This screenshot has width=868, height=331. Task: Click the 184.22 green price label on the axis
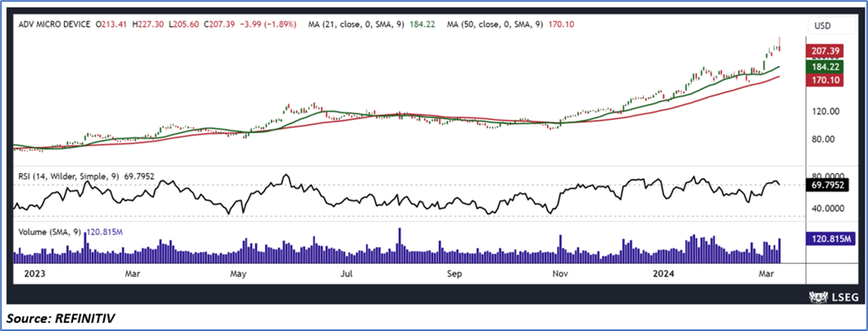point(827,67)
